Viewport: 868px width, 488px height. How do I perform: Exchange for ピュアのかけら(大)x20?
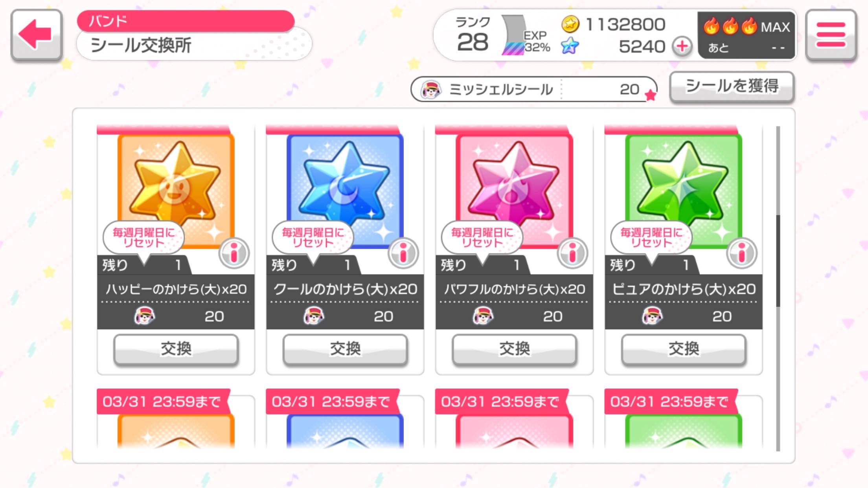[x=684, y=349]
